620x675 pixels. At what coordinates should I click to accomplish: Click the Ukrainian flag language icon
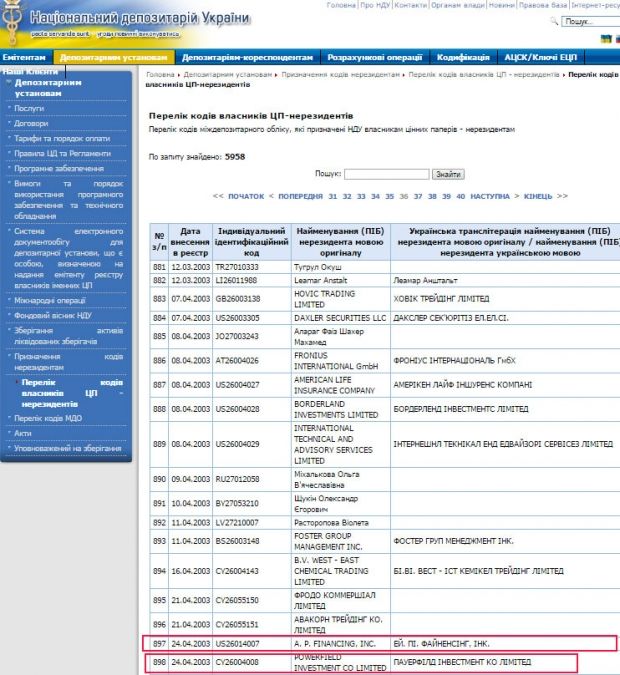607,39
